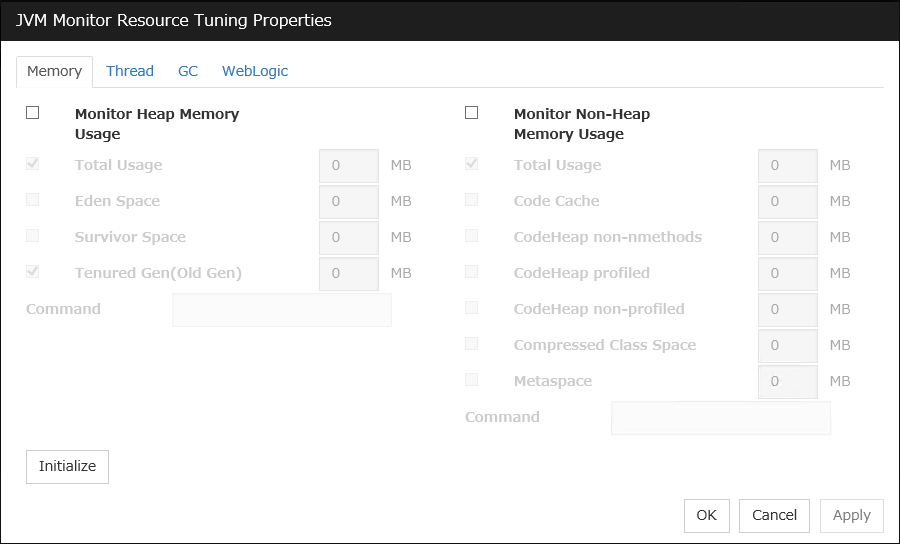The height and width of the screenshot is (544, 900).
Task: Toggle the Eden Space checkbox
Action: (33, 200)
